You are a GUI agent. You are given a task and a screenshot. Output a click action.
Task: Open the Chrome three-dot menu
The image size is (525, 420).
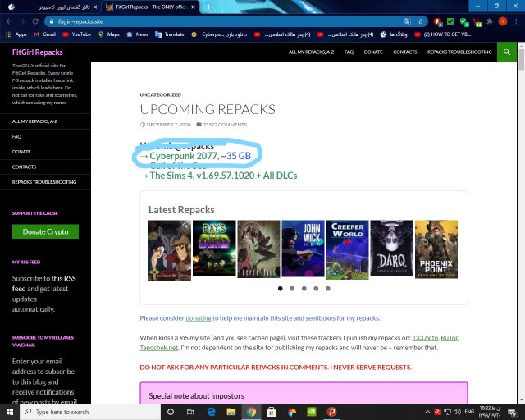point(516,21)
